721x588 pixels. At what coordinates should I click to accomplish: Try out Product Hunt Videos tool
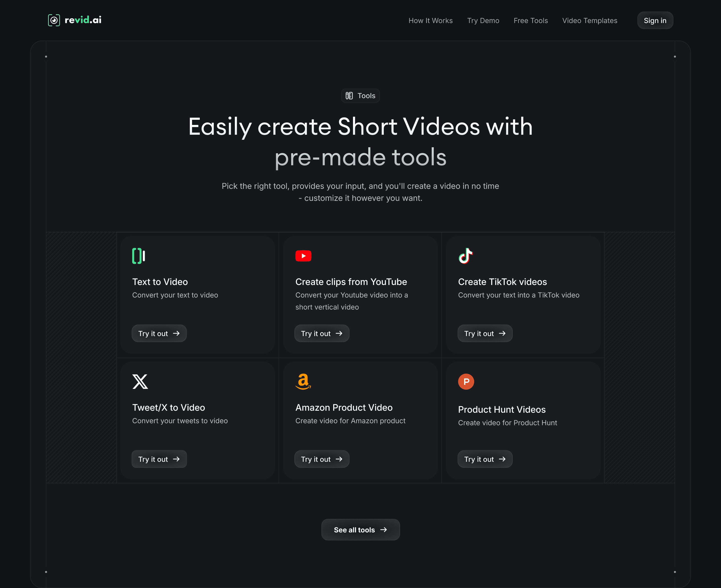click(485, 459)
